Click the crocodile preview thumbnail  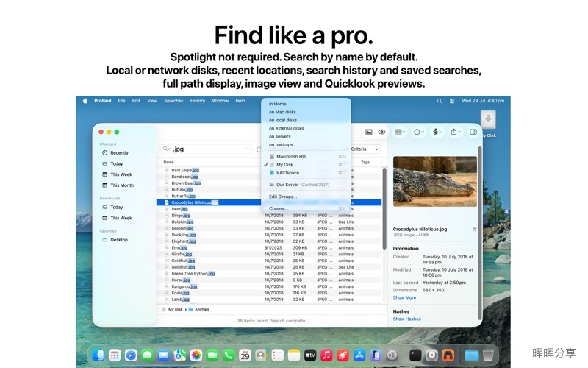coord(435,182)
